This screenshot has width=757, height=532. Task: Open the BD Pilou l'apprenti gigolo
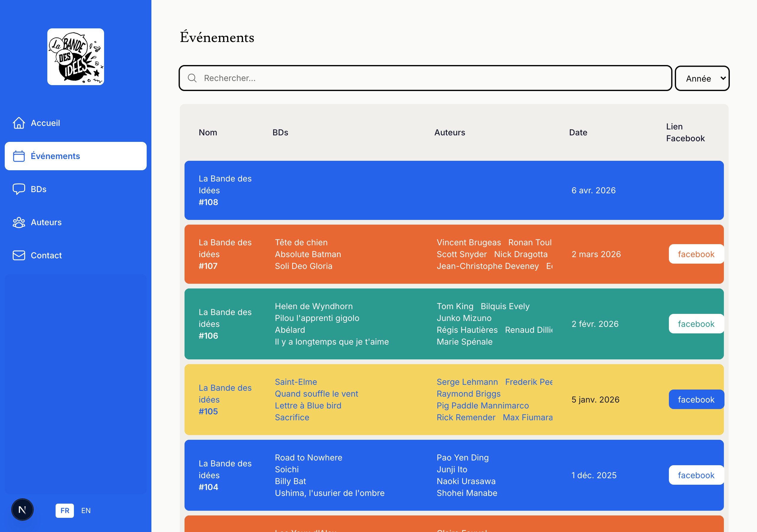click(317, 318)
